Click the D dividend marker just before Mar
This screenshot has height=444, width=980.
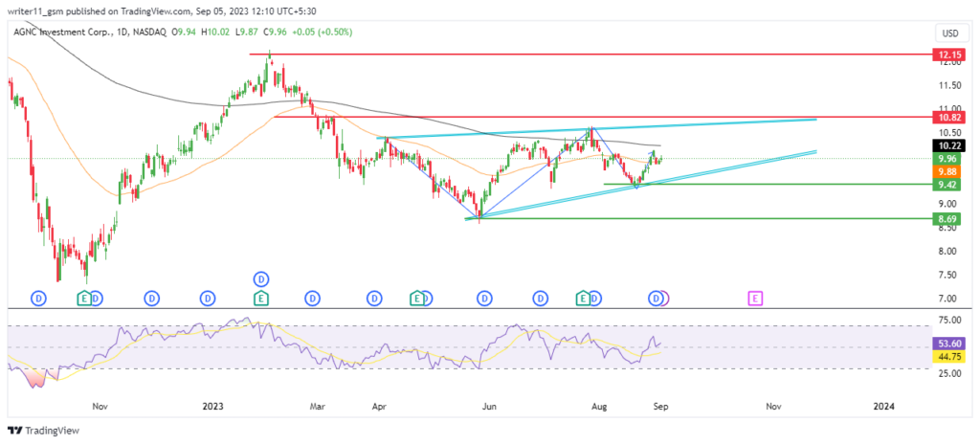pos(312,300)
